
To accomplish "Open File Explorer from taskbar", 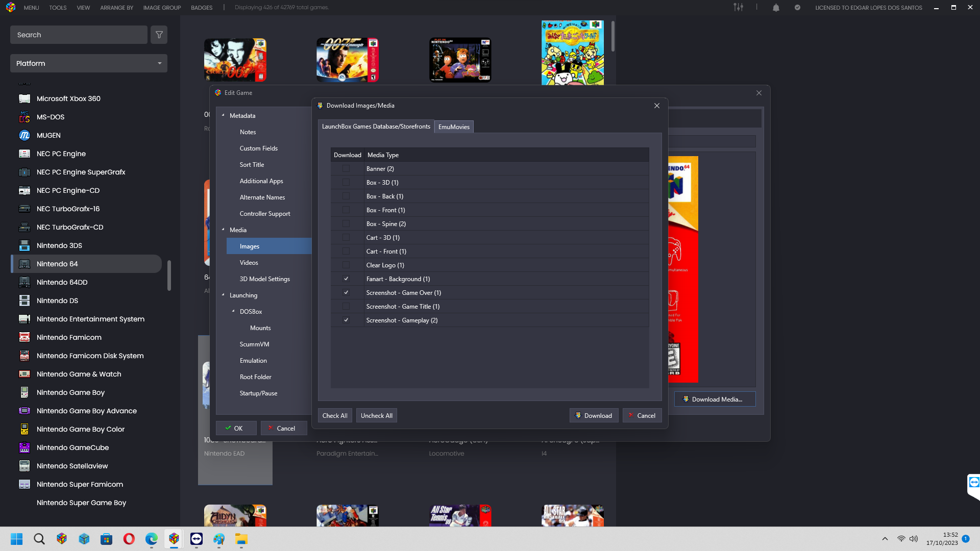I will [x=241, y=539].
